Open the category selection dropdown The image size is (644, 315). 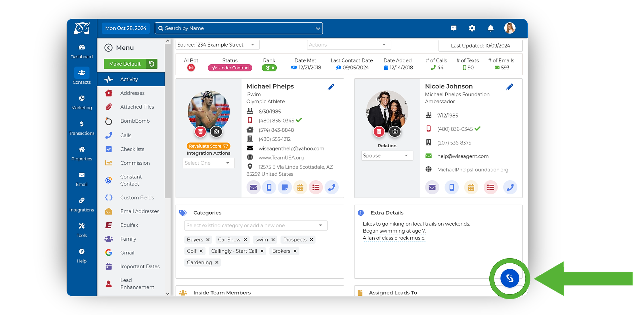[255, 226]
